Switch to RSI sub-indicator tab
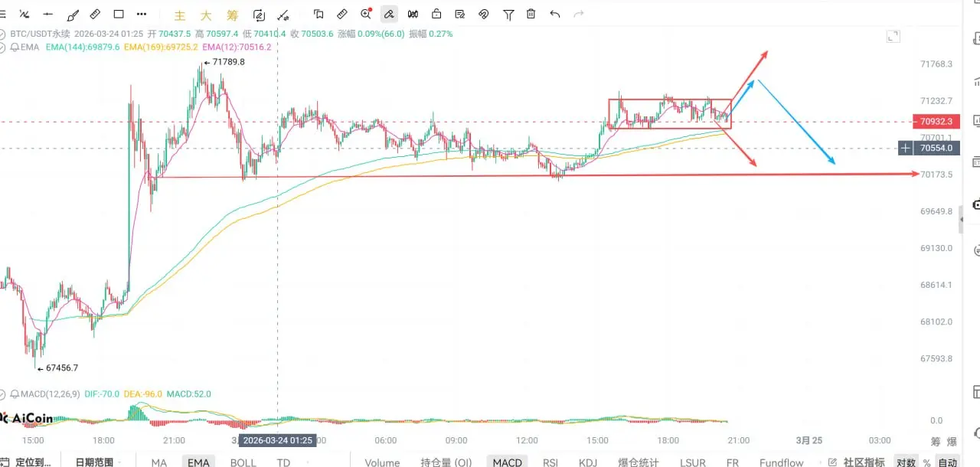The height and width of the screenshot is (467, 980). coord(550,462)
